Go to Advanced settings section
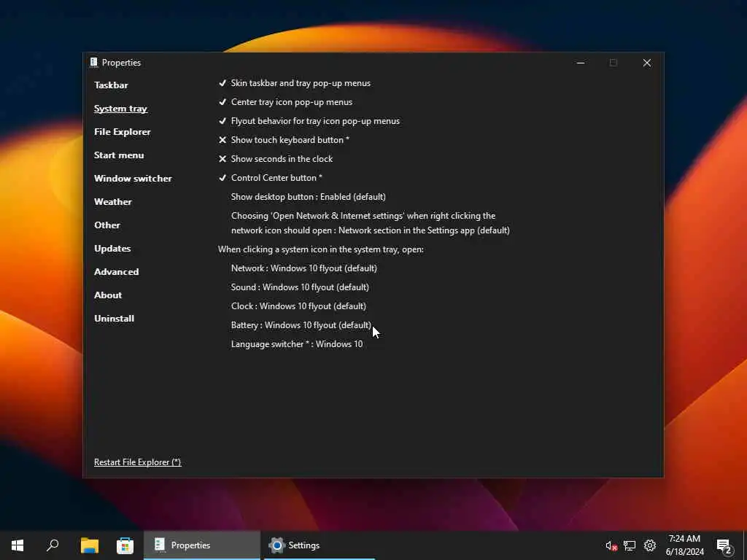The width and height of the screenshot is (747, 560). (116, 272)
